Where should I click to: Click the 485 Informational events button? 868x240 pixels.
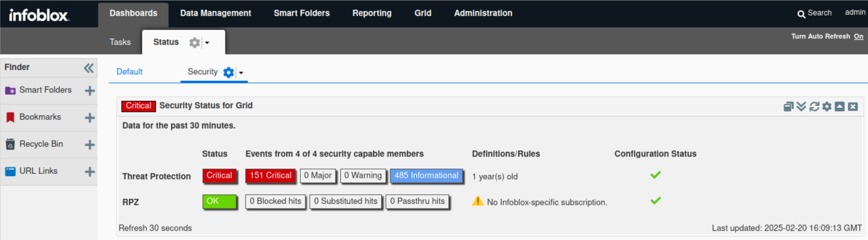point(426,175)
